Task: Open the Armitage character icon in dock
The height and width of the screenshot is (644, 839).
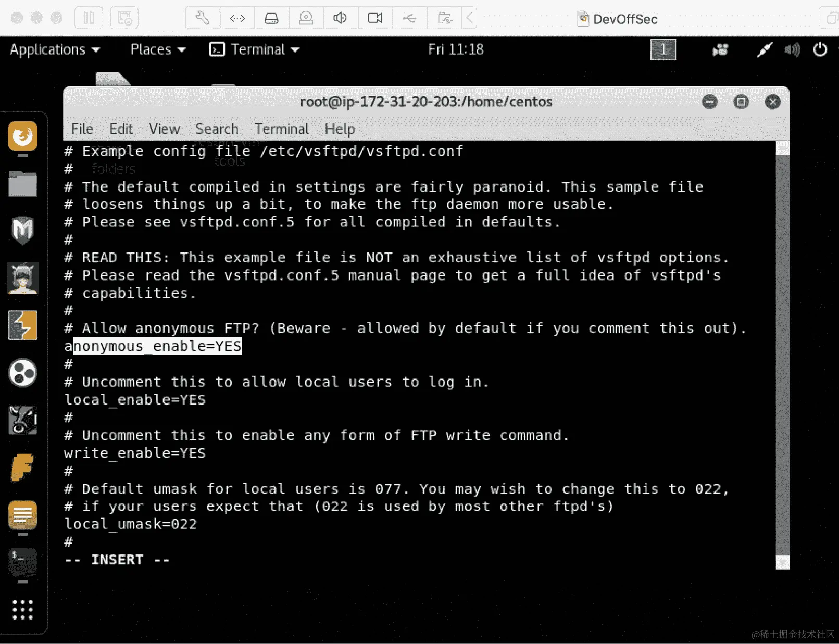Action: point(22,278)
